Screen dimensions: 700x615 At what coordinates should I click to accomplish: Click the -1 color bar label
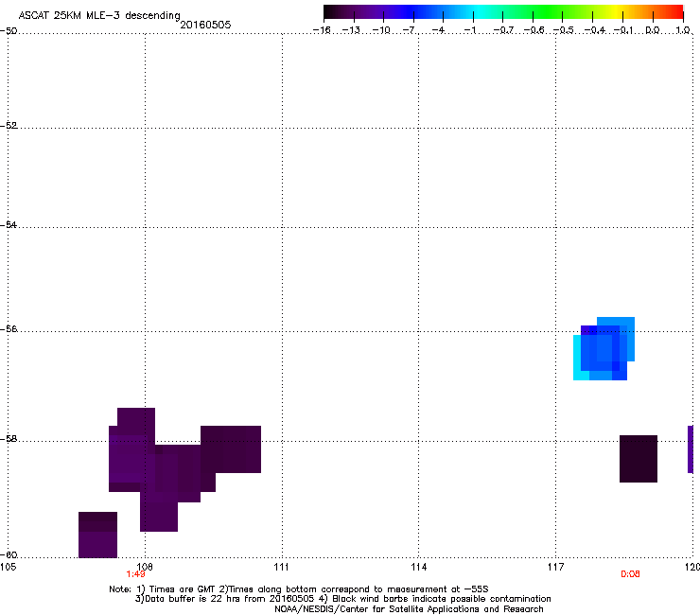pos(470,30)
